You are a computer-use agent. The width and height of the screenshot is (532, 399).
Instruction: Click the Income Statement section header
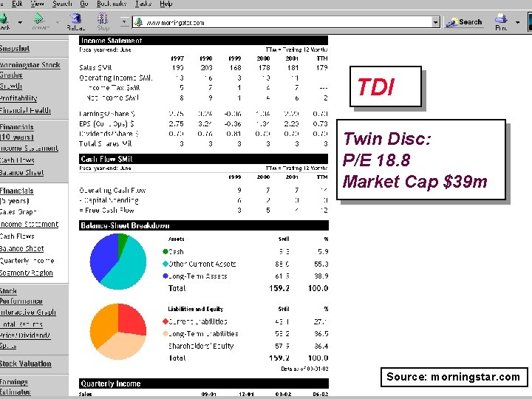(x=204, y=41)
